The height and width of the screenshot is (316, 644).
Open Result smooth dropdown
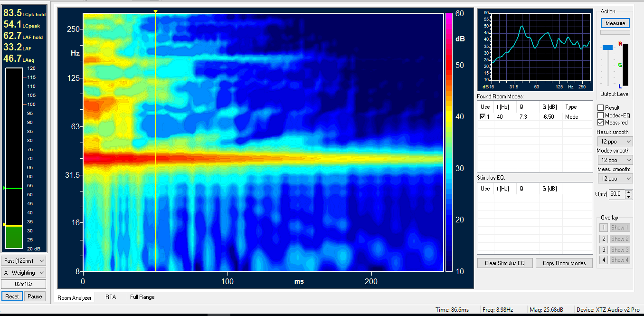point(615,142)
